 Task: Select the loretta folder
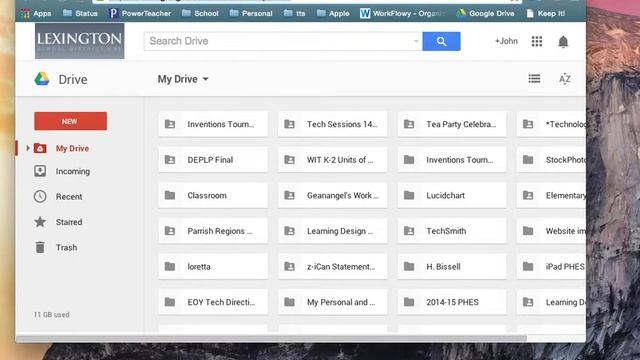click(x=213, y=266)
